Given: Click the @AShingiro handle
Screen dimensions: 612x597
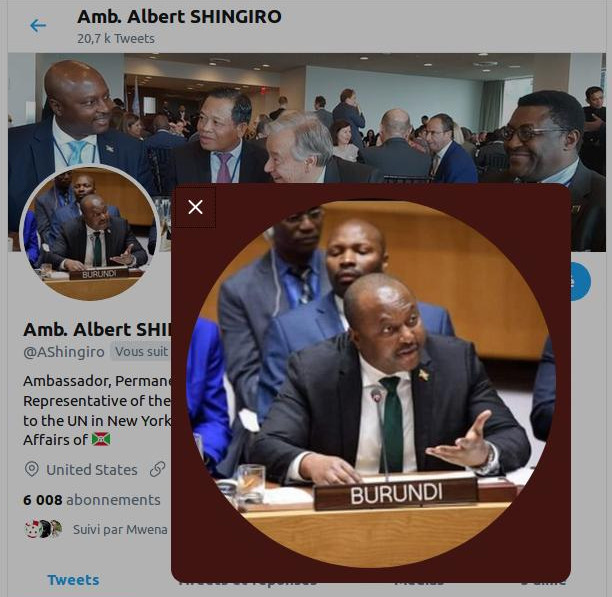Looking at the screenshot, I should [64, 352].
